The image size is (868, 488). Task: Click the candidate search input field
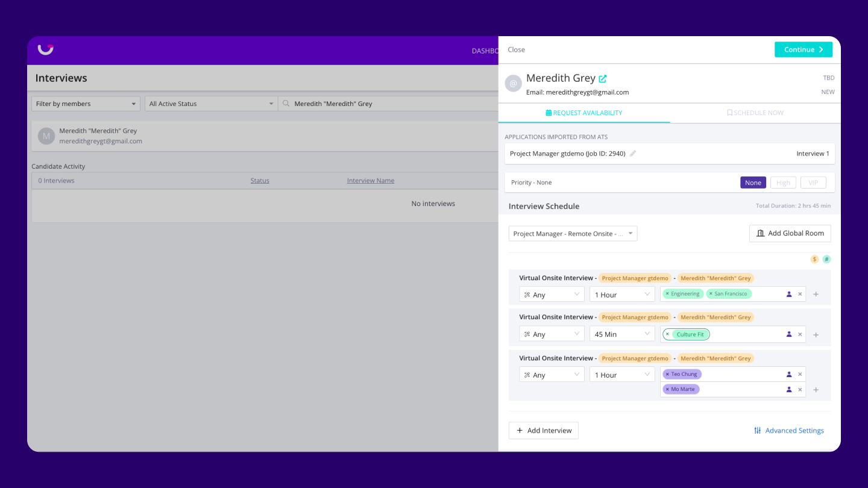392,104
